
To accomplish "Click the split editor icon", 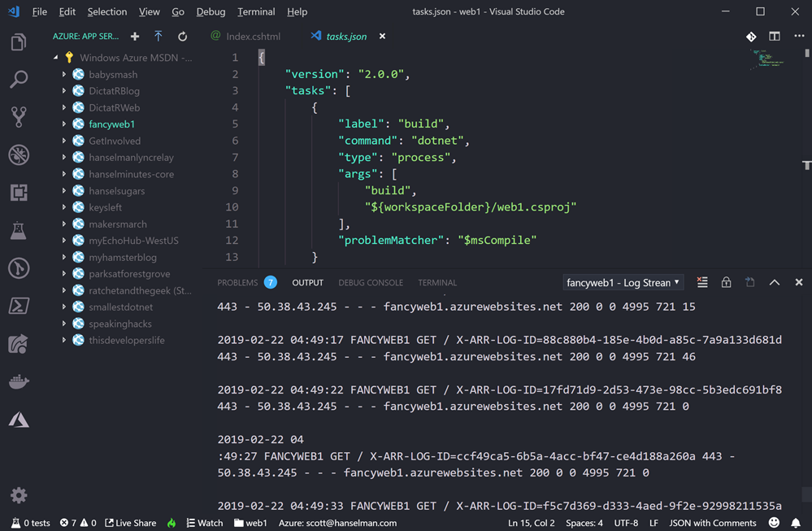I will tap(774, 37).
